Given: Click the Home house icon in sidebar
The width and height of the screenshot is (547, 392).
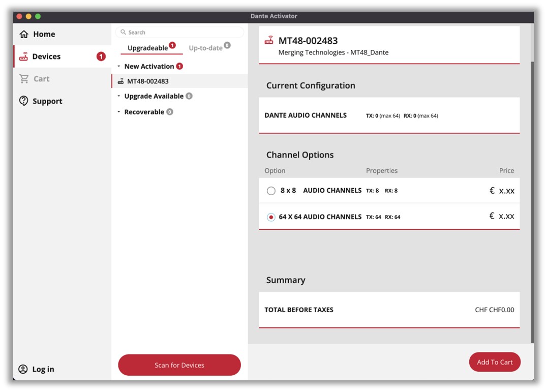Looking at the screenshot, I should [23, 34].
